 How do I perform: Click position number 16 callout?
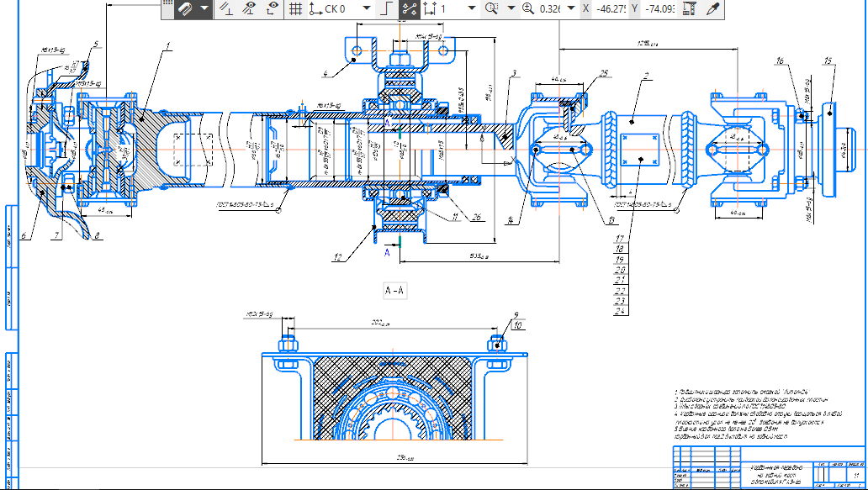coord(780,61)
